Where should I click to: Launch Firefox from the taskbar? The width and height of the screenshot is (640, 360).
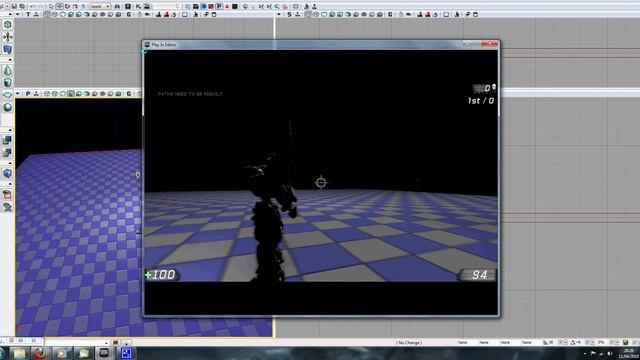coord(40,353)
